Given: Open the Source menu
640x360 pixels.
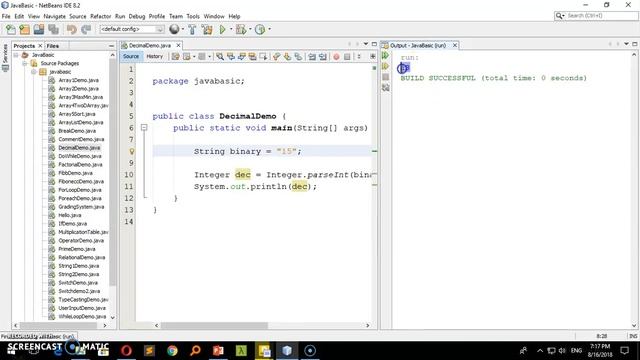Looking at the screenshot, I should pos(78,16).
